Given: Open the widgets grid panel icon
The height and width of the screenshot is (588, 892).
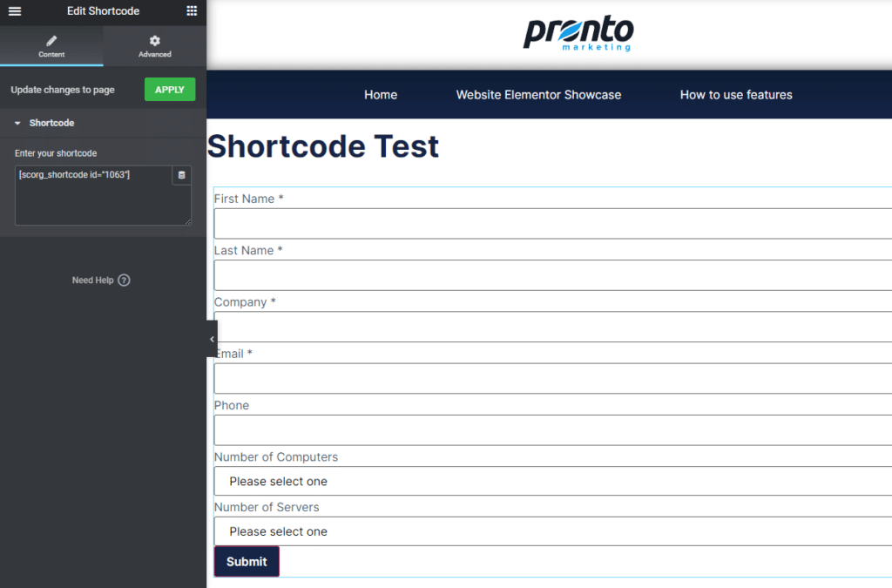Looking at the screenshot, I should pos(192,11).
